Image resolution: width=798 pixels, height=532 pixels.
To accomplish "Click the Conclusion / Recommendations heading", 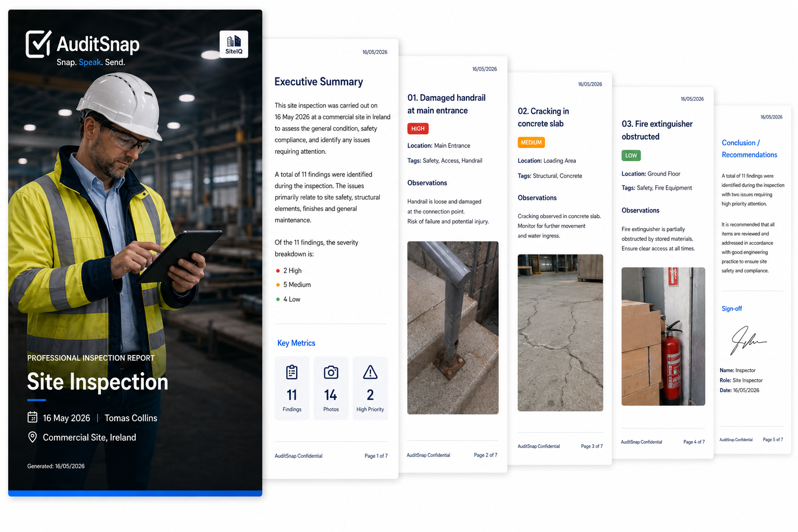I will pos(750,149).
